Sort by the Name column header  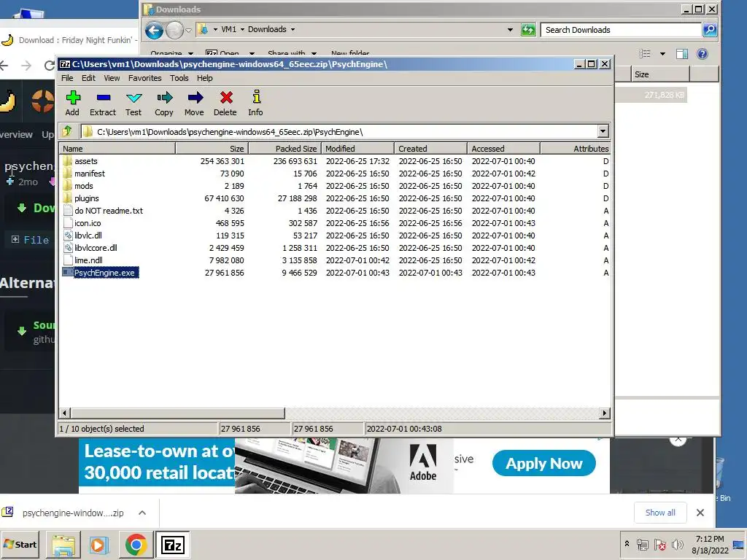pos(117,149)
